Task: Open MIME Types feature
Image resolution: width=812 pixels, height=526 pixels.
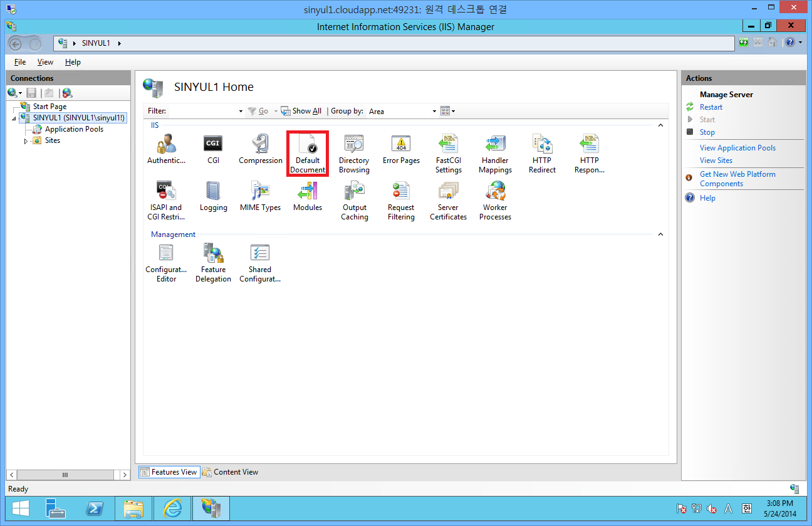Action: 261,197
